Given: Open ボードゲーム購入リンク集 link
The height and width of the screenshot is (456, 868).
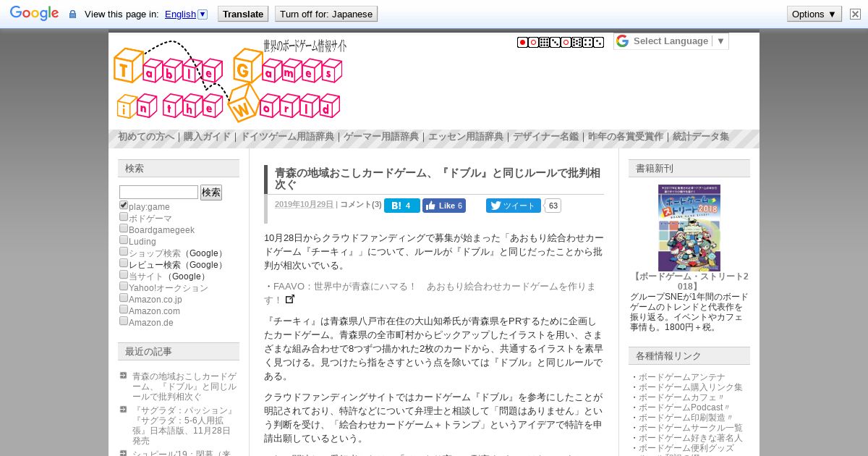Looking at the screenshot, I should click(x=690, y=387).
